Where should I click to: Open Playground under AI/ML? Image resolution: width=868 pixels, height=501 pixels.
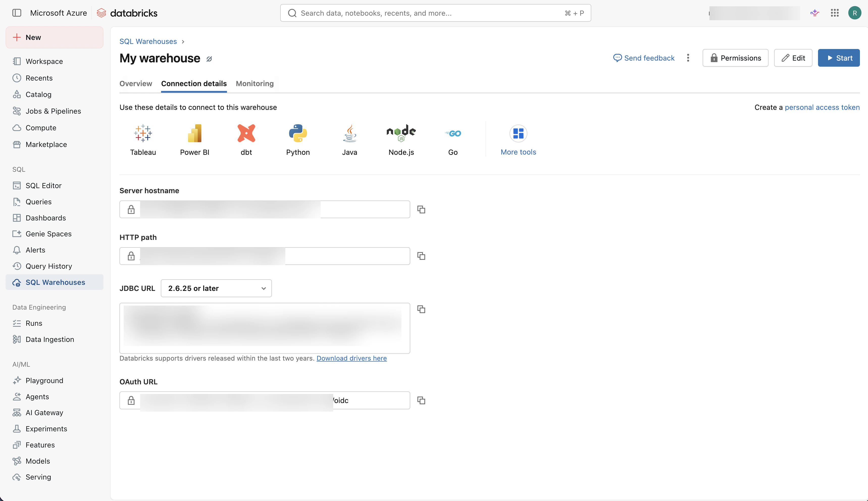point(54,380)
